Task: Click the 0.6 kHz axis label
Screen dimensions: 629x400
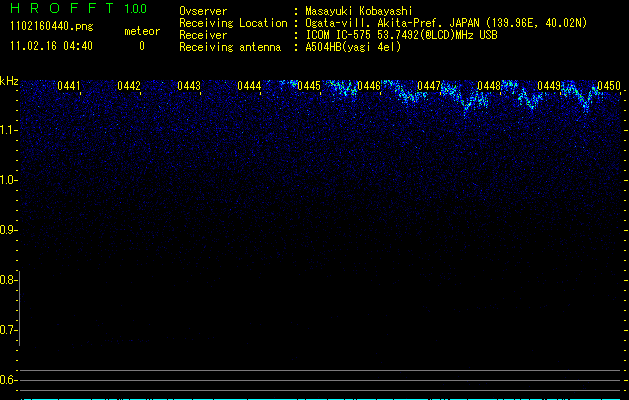Action: click(x=9, y=380)
